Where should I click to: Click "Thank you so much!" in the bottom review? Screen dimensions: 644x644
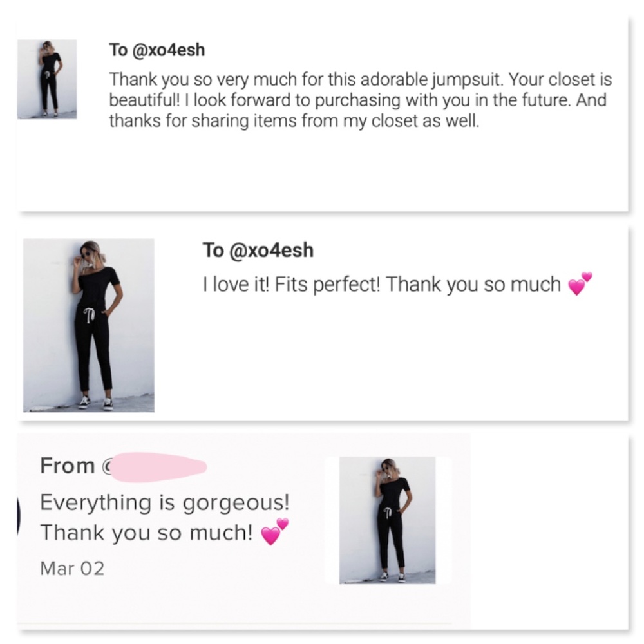tap(147, 533)
